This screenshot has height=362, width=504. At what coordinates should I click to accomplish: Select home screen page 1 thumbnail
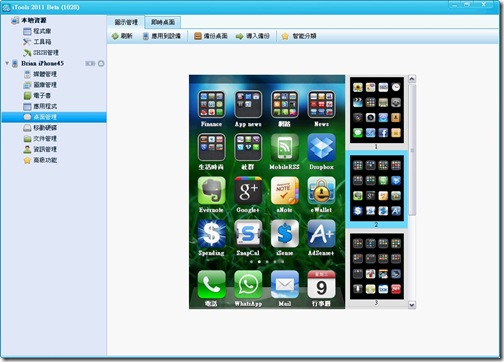click(x=377, y=110)
